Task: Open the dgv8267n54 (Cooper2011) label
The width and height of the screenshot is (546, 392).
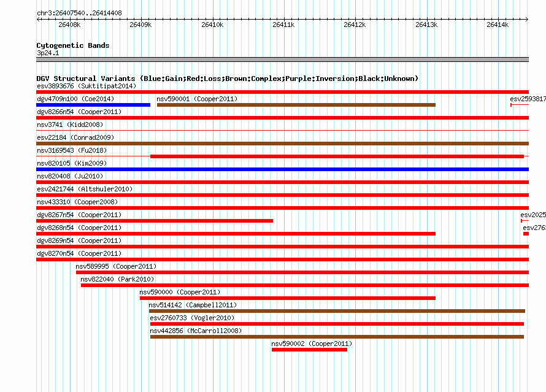Action: point(79,215)
